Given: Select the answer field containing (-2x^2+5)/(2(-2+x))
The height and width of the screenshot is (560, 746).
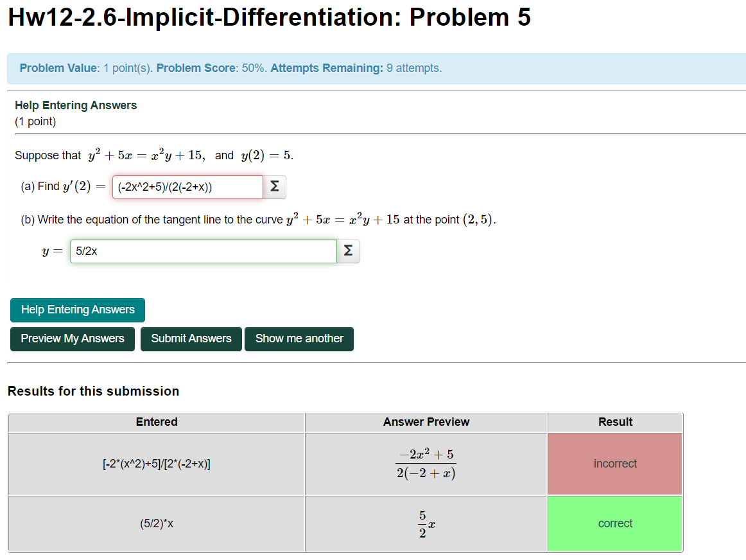Looking at the screenshot, I should pyautogui.click(x=187, y=187).
